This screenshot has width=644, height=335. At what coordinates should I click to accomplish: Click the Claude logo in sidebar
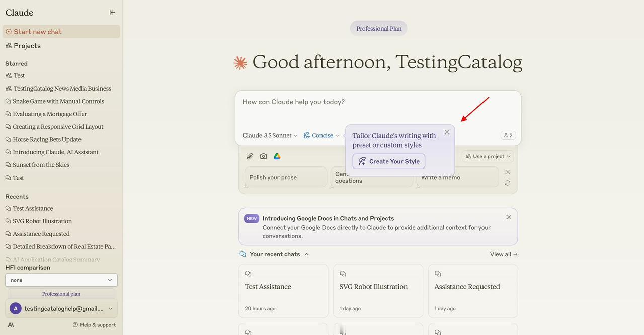coord(19,13)
